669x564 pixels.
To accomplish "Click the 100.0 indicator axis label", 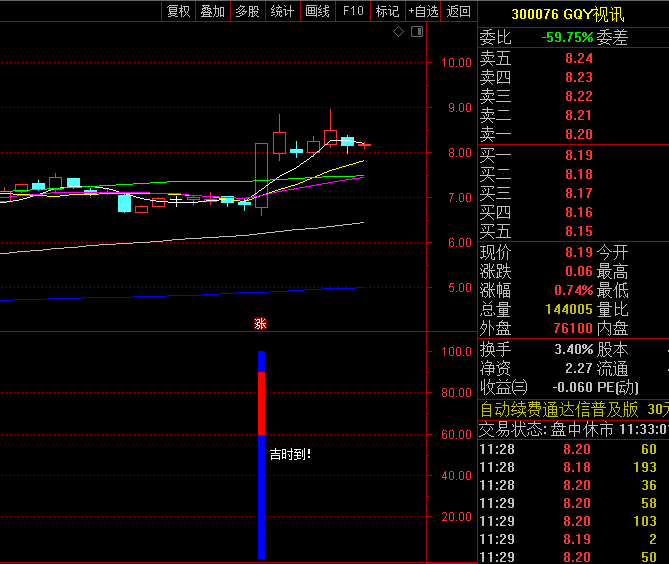I will pyautogui.click(x=456, y=352).
